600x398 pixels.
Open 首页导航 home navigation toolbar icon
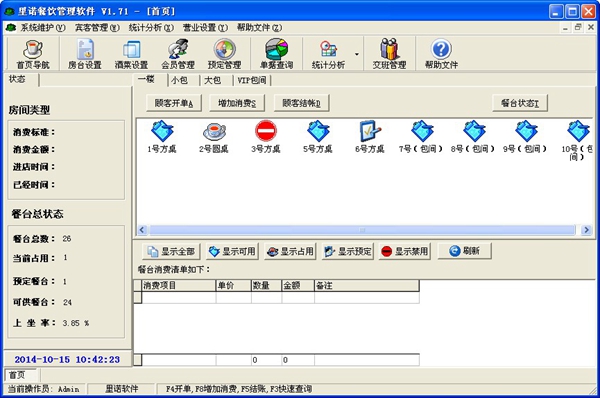pyautogui.click(x=33, y=54)
